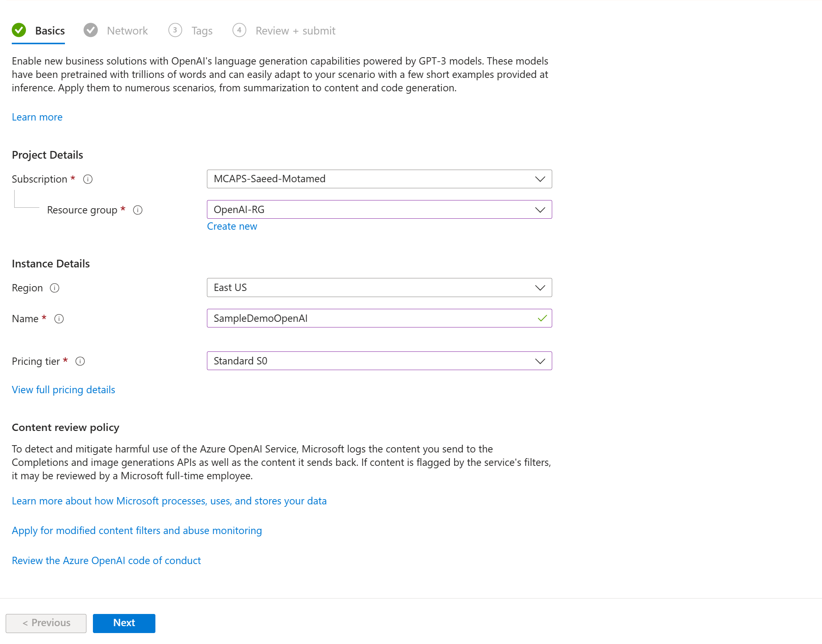Viewport: 822px width, 644px height.
Task: Switch to the Tags tab
Action: (x=202, y=31)
